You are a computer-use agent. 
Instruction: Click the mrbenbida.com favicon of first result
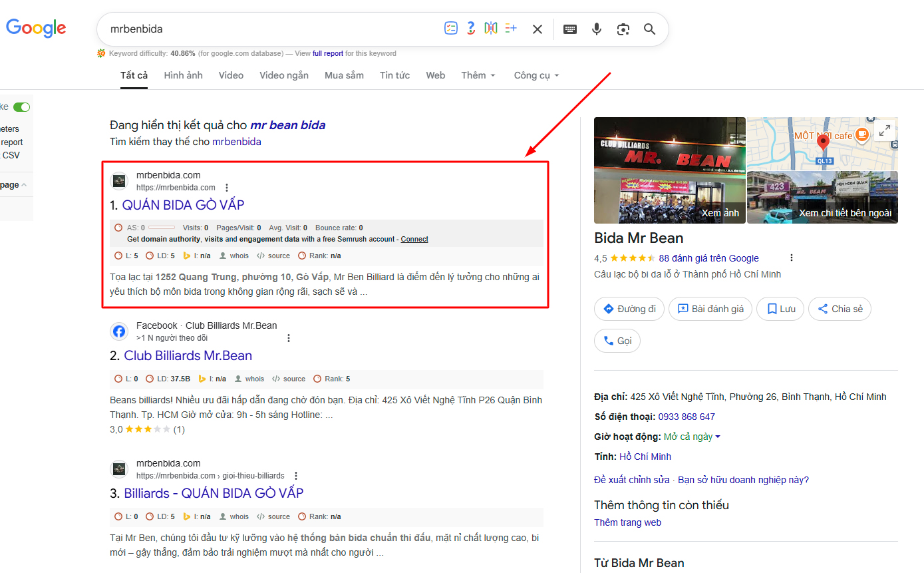[x=119, y=181]
